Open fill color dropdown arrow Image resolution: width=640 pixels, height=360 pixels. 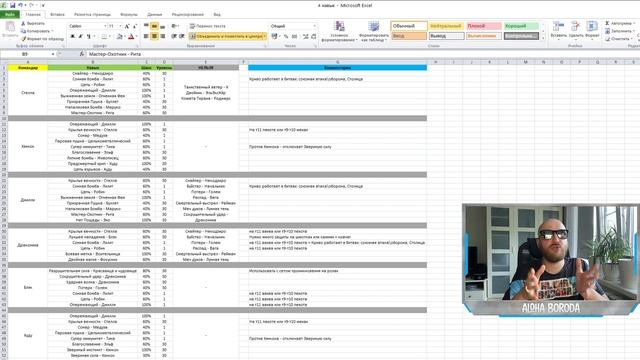(124, 36)
